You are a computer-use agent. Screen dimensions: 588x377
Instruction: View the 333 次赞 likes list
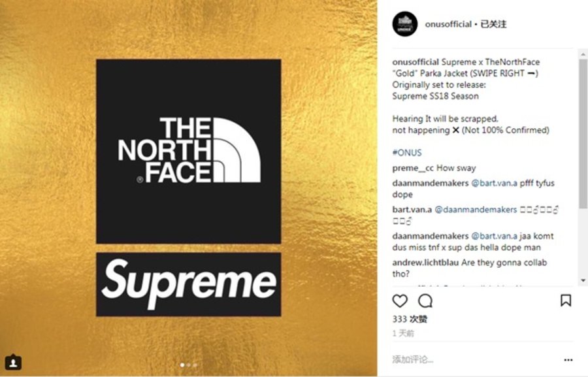(x=410, y=319)
